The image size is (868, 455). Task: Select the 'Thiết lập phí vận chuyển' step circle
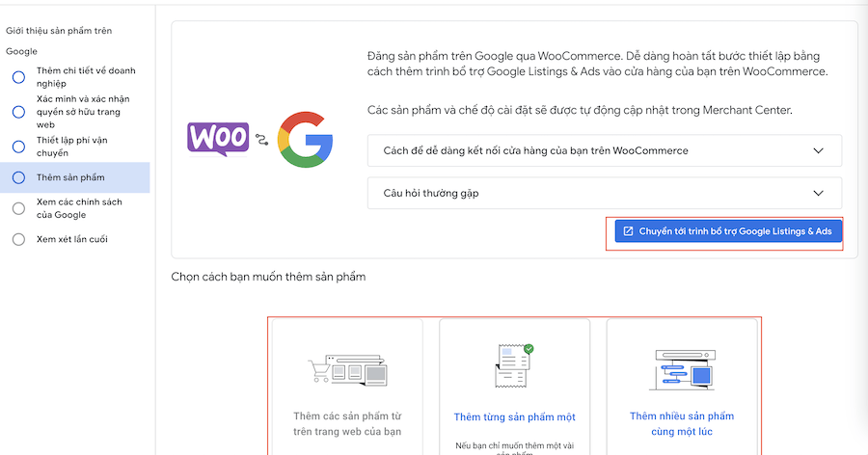pos(19,147)
